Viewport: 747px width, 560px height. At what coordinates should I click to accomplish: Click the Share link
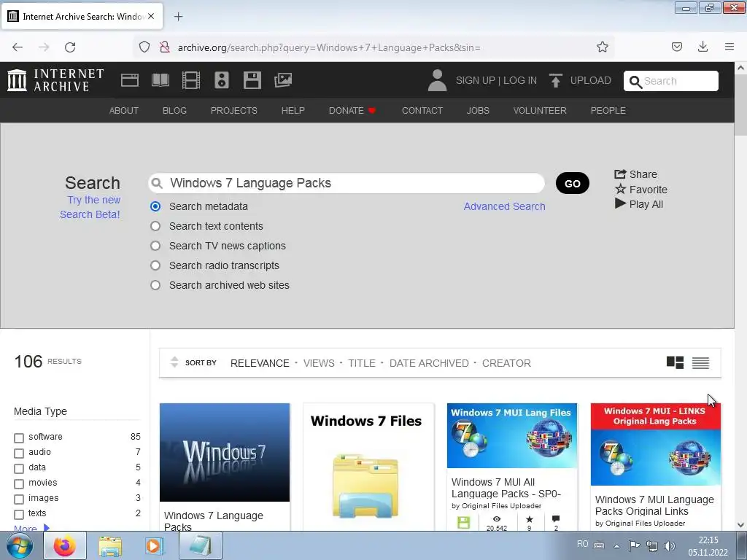coord(635,174)
